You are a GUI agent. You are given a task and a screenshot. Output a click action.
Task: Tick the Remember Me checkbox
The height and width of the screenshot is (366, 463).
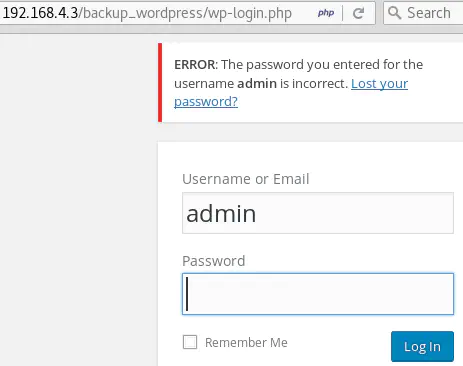pyautogui.click(x=190, y=342)
